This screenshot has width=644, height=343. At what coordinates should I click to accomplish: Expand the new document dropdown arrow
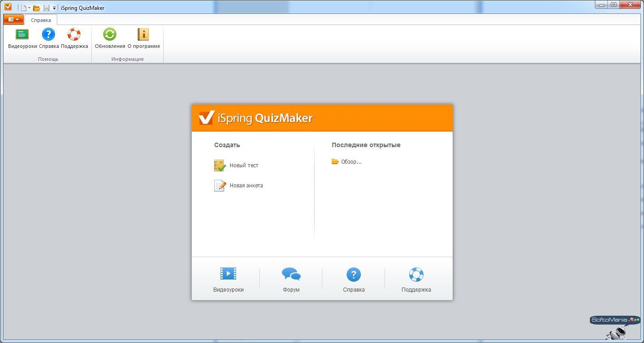[30, 8]
